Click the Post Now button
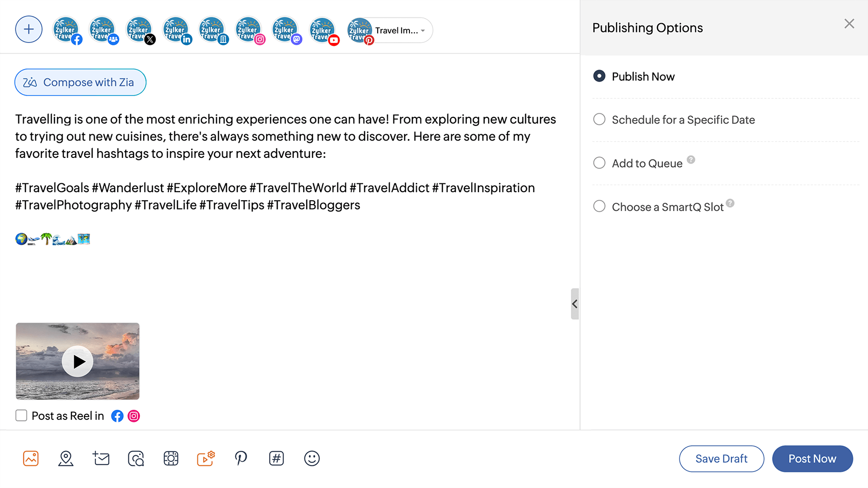Screen dimensions: 868x488 click(x=812, y=459)
